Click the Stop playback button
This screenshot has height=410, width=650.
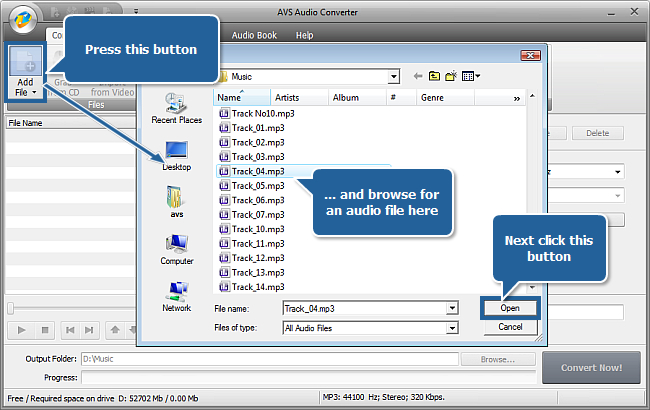pyautogui.click(x=45, y=330)
